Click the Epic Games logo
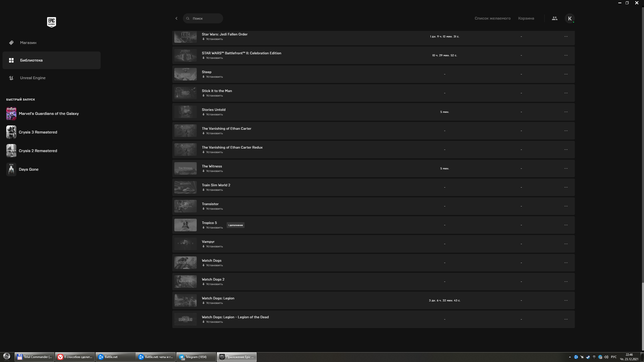644x362 pixels. (52, 22)
